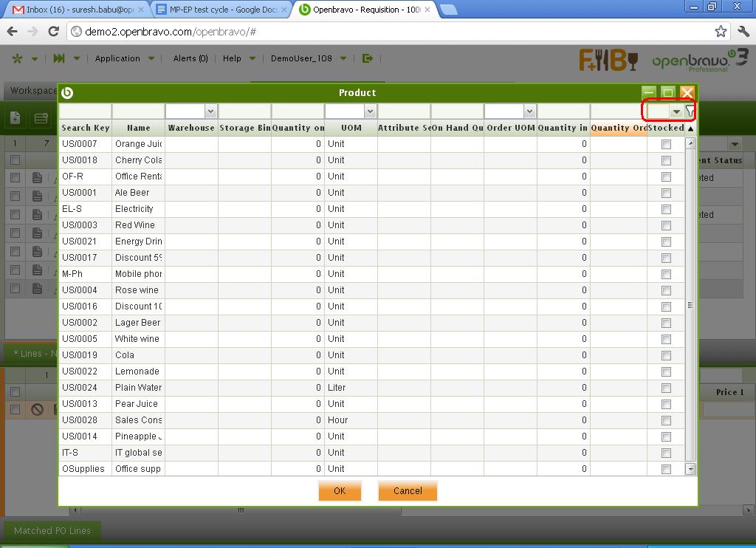Expand the Help menu arrow
This screenshot has height=548, width=756.
pos(252,58)
